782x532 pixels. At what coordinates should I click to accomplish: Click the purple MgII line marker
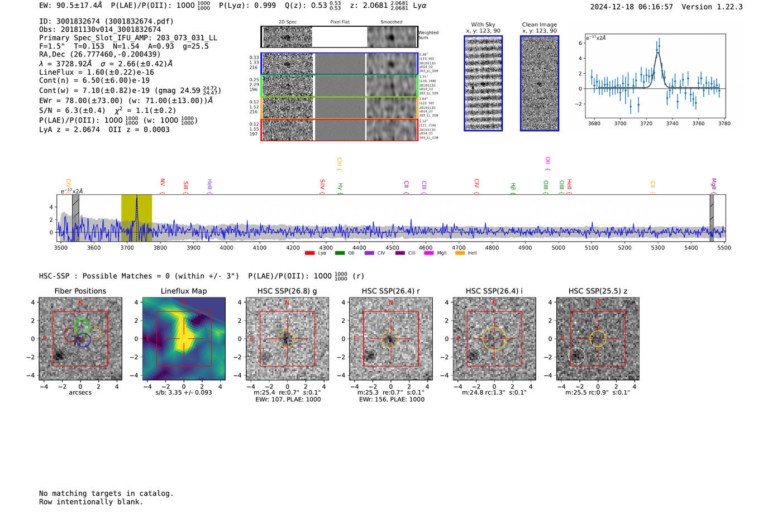click(x=713, y=186)
